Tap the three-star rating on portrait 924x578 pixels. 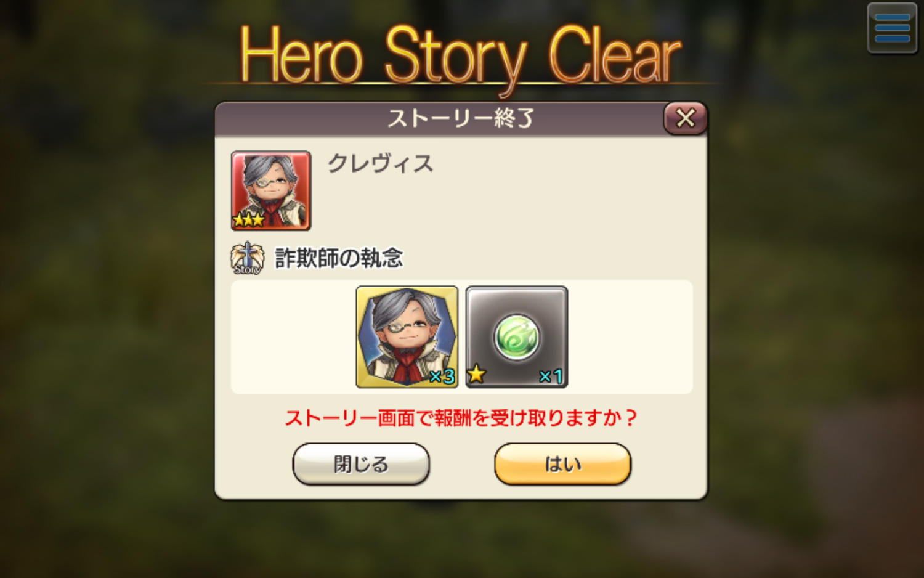(x=248, y=219)
